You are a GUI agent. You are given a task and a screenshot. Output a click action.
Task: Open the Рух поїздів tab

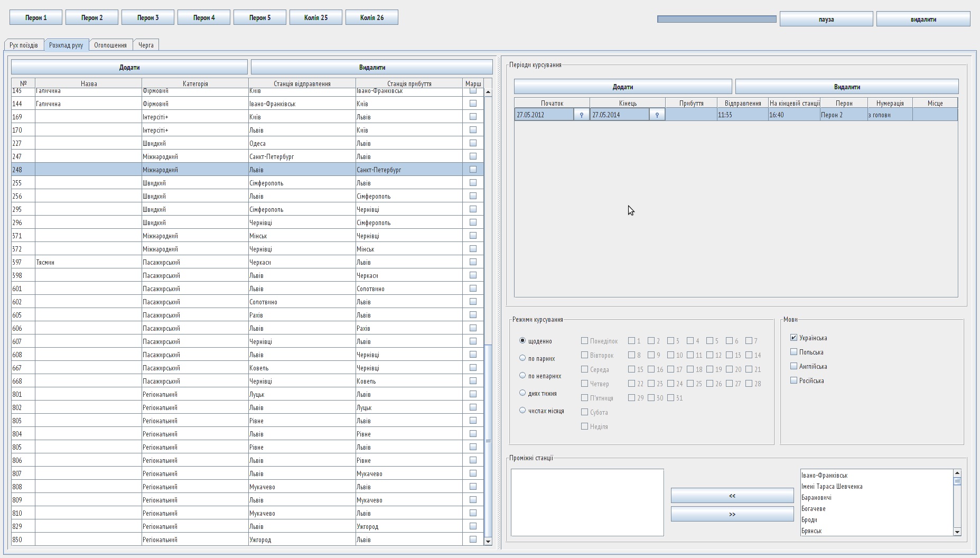pos(23,45)
